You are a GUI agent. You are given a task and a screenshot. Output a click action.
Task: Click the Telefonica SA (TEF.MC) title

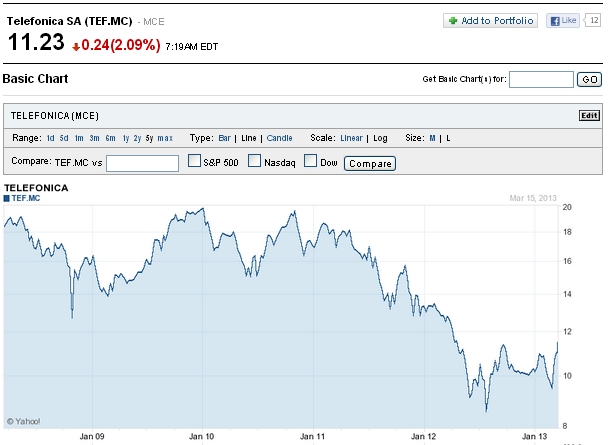click(70, 21)
